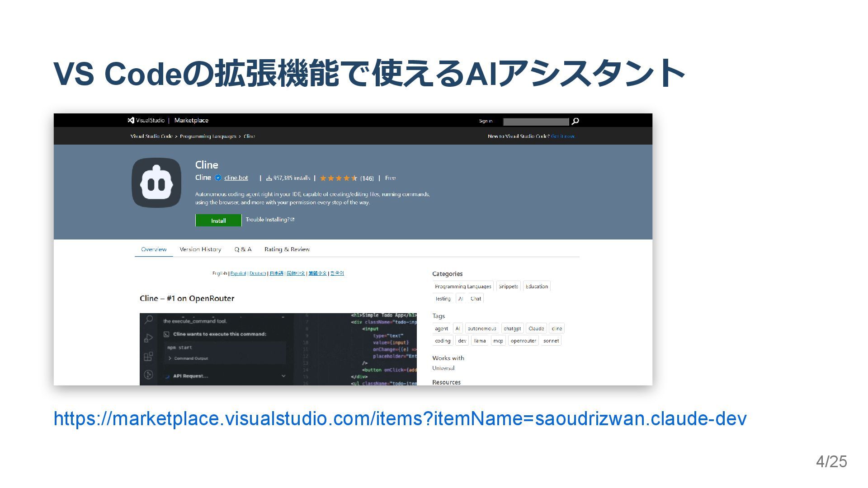Click the (146) reviews count
Image resolution: width=868 pixels, height=488 pixels.
coord(367,178)
